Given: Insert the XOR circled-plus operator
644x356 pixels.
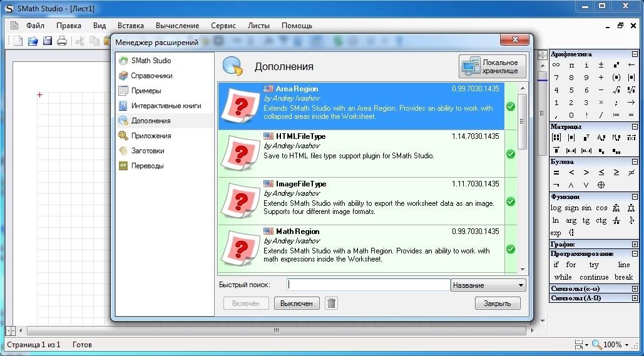Looking at the screenshot, I should pyautogui.click(x=601, y=185).
